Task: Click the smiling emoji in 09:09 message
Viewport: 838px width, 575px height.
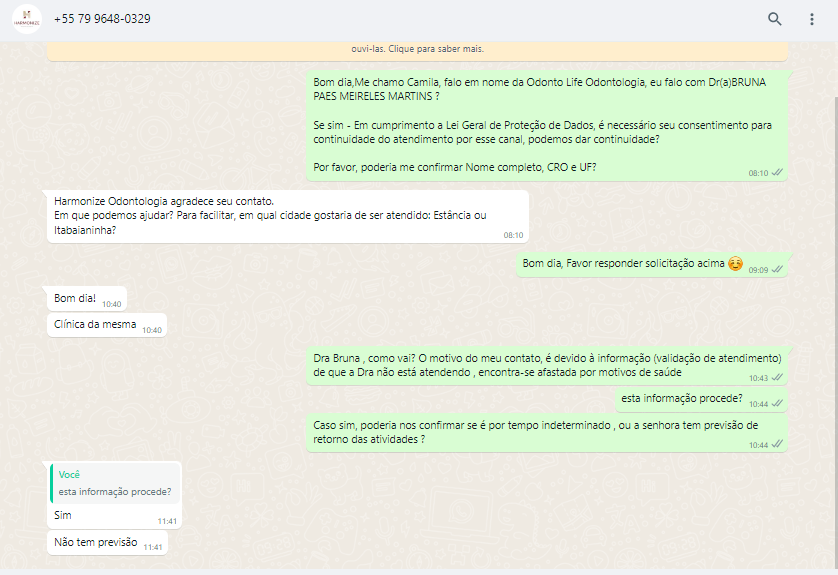Action: pos(735,263)
